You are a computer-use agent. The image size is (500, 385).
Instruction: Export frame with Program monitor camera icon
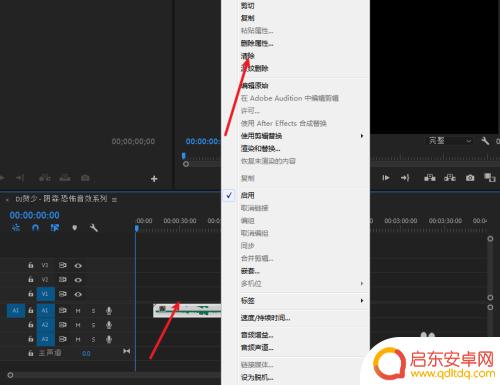pos(470,178)
